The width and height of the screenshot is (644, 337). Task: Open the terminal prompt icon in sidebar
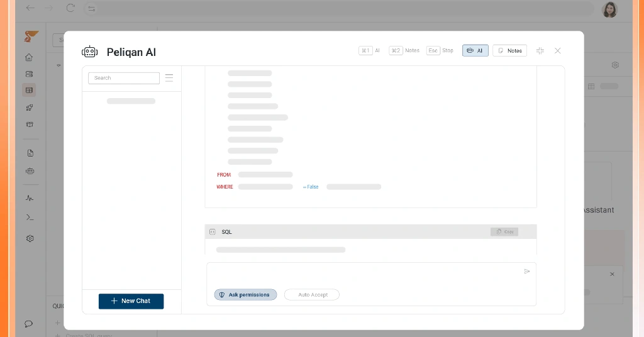(x=30, y=218)
